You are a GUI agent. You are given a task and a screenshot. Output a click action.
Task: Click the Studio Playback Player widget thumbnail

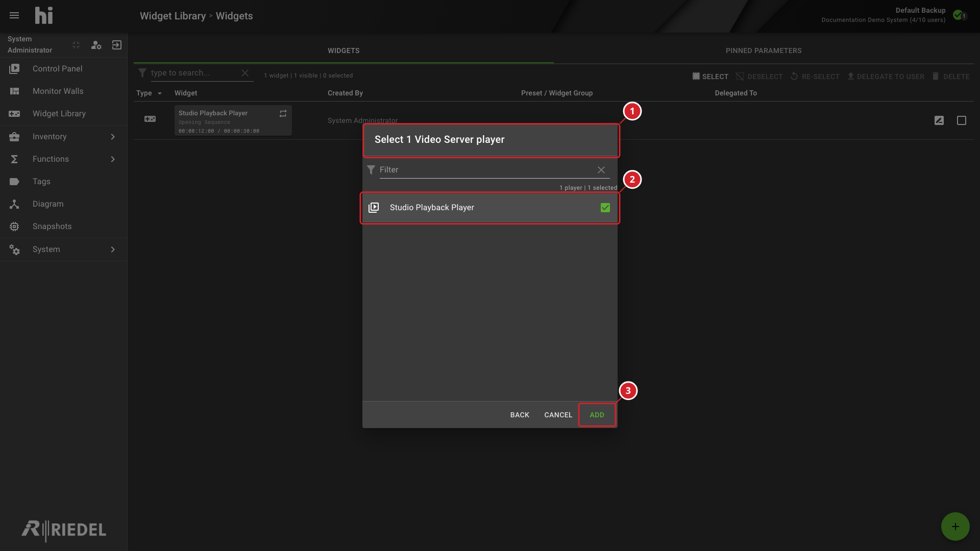click(x=233, y=120)
